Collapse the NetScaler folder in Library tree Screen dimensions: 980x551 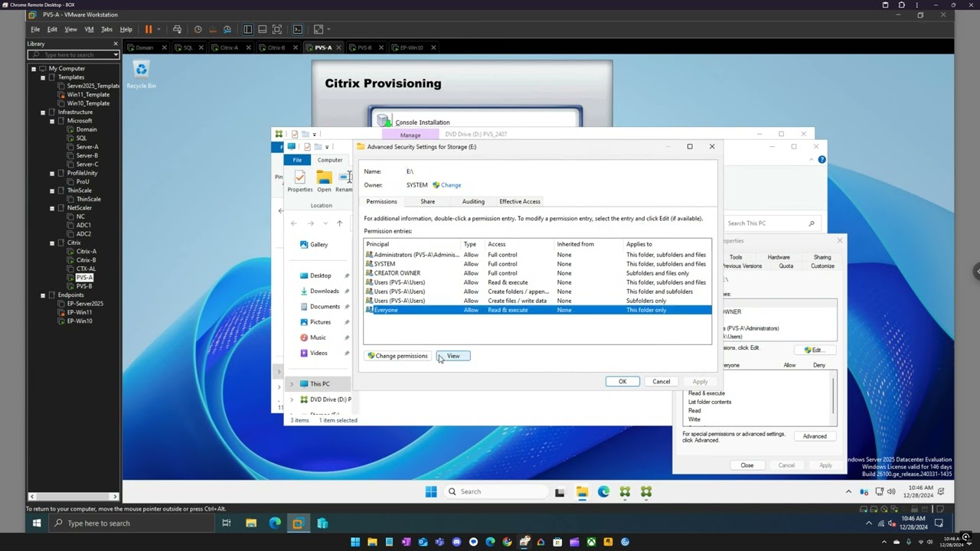click(52, 208)
